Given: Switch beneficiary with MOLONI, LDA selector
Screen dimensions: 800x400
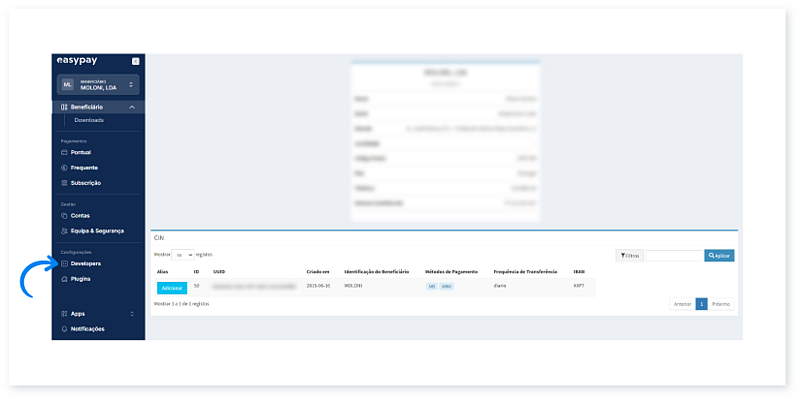Looking at the screenshot, I should (98, 85).
